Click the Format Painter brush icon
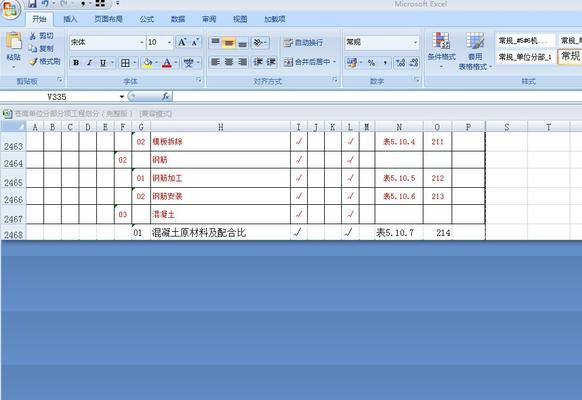This screenshot has width=582, height=400. point(33,61)
